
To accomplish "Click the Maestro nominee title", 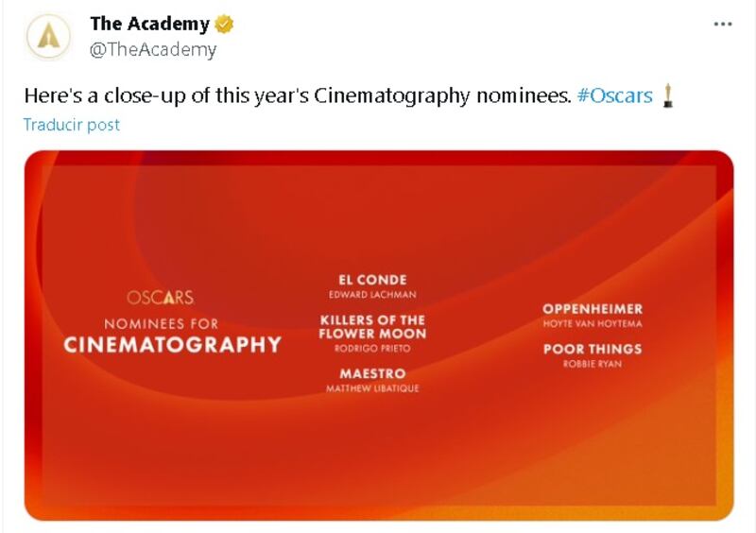I will 372,374.
